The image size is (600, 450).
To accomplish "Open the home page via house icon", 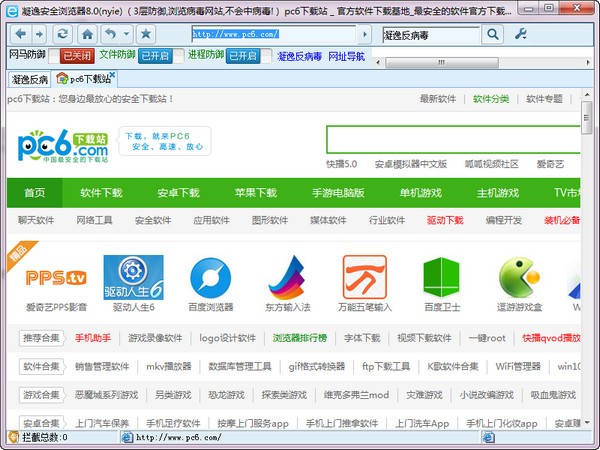I will tap(87, 34).
